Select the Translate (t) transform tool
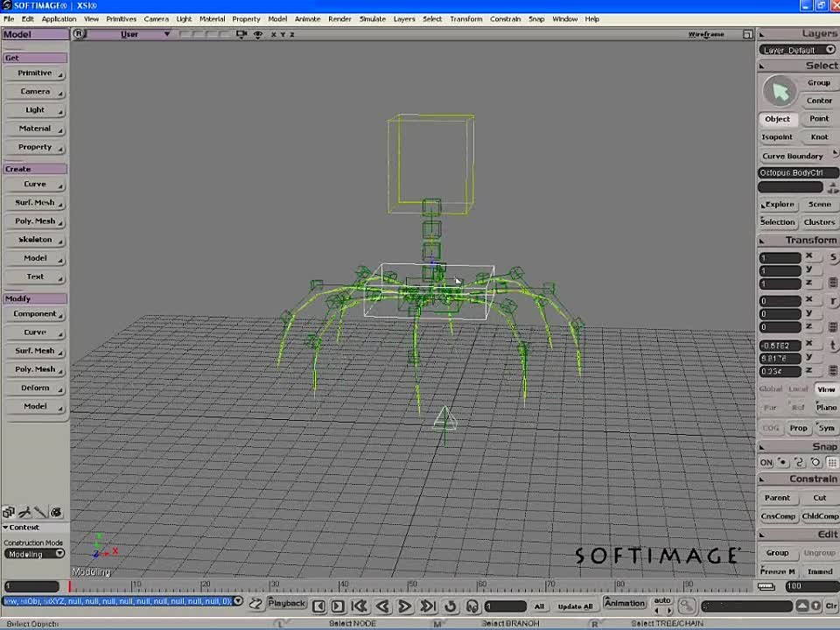 (833, 346)
